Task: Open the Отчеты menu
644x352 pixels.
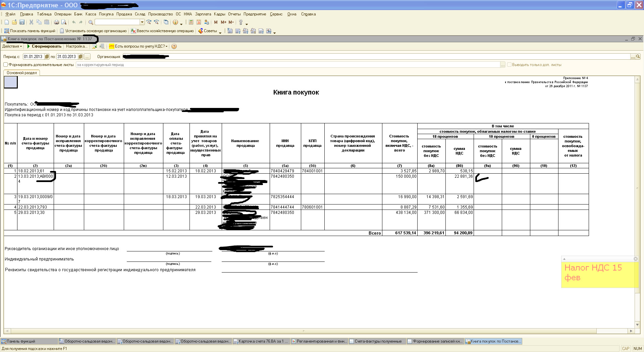Action: (x=234, y=14)
